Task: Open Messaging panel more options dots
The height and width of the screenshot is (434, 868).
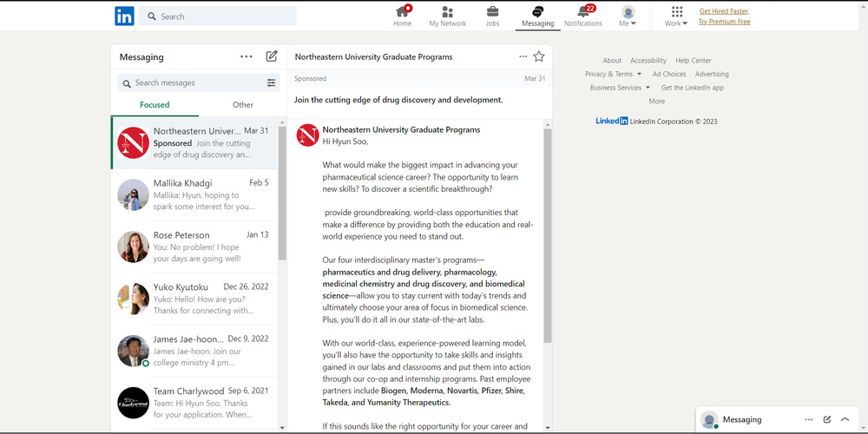Action: (x=247, y=56)
